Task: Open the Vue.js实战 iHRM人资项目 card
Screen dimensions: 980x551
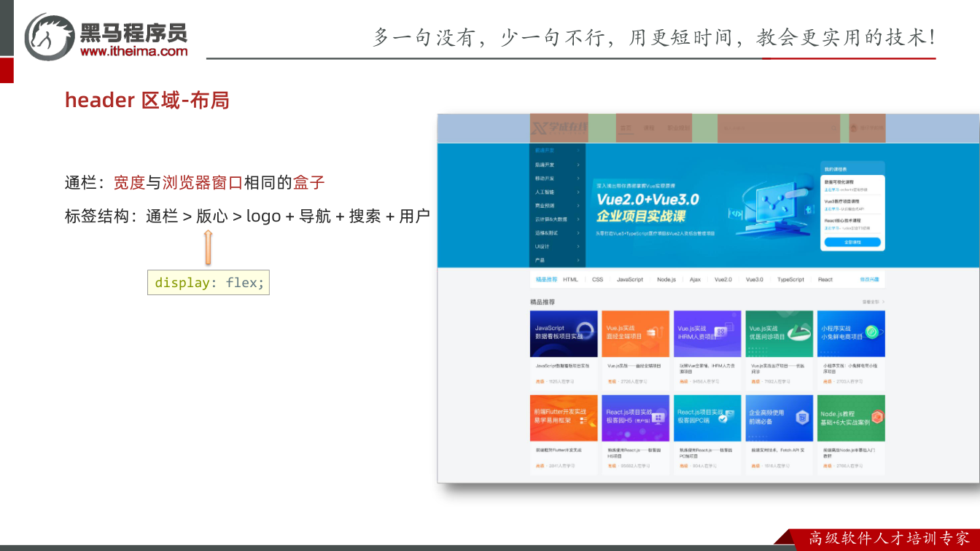Action: (x=707, y=350)
